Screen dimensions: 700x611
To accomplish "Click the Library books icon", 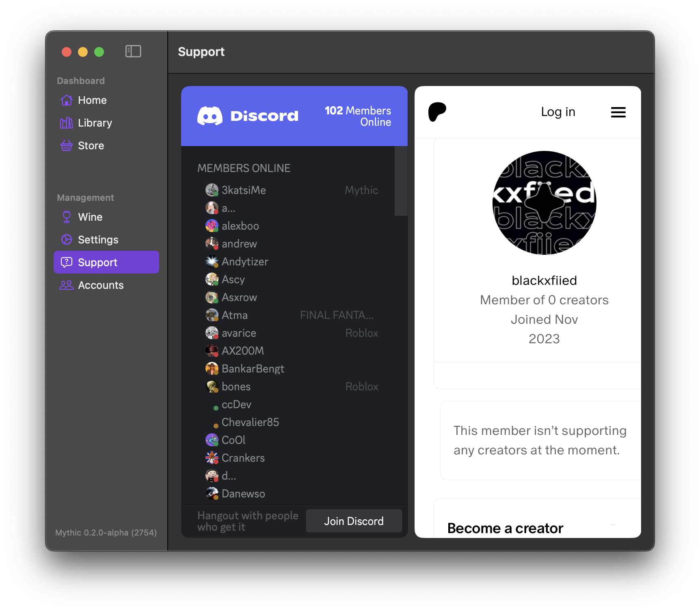I will (x=67, y=123).
